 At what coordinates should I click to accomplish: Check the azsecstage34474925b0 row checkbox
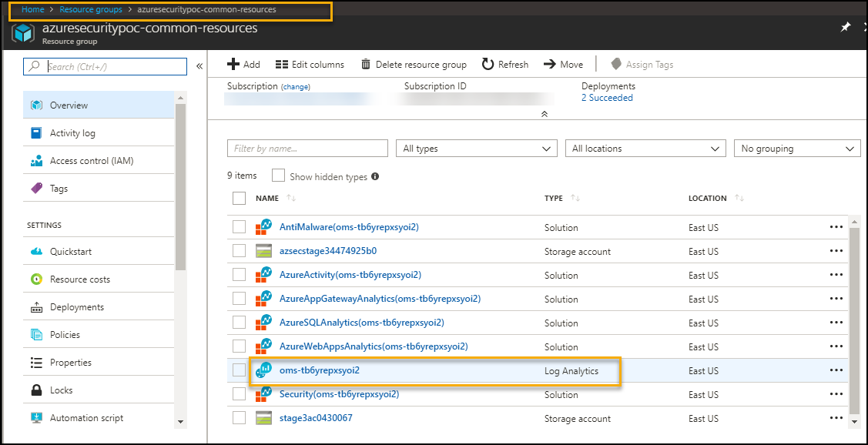pos(239,251)
